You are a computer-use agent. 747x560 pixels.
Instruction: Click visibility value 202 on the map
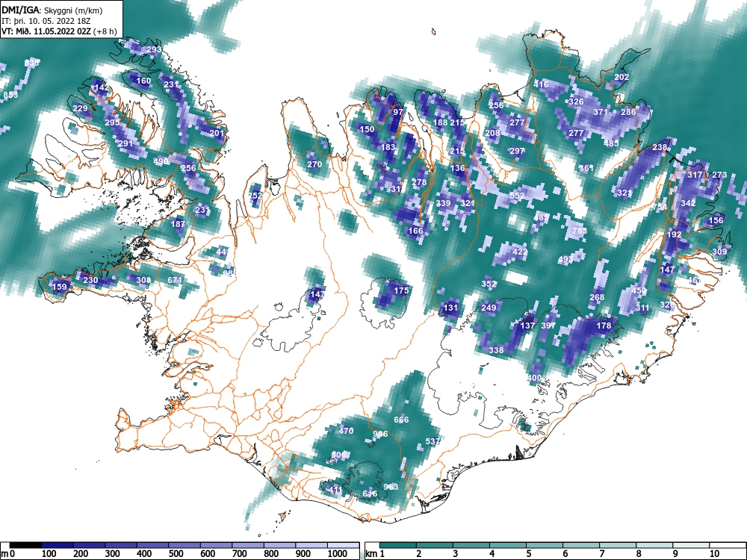622,77
